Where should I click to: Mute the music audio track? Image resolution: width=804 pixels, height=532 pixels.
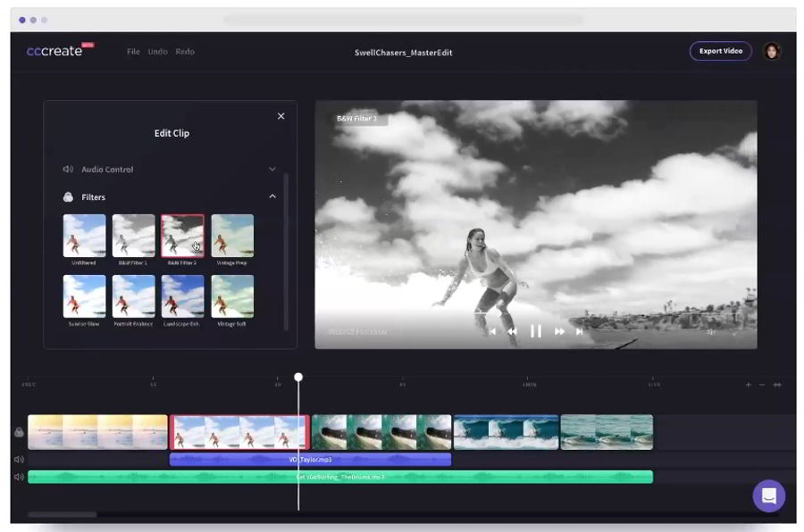pos(19,477)
